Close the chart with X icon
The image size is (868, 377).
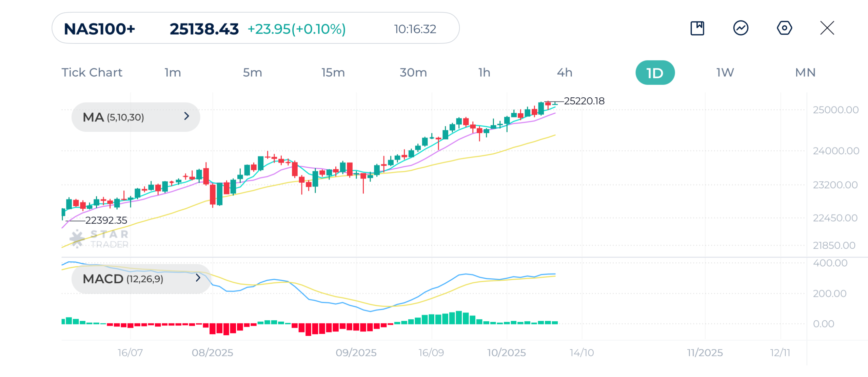coord(827,28)
